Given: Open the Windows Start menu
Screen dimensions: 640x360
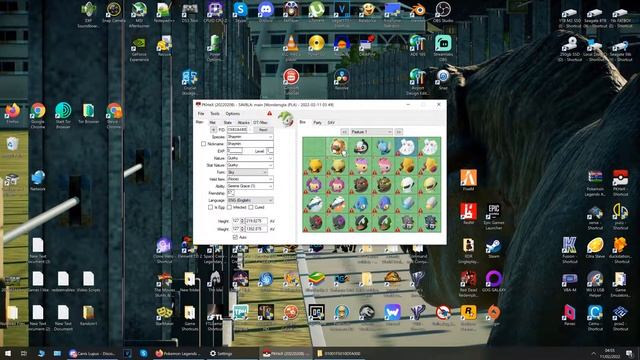Looking at the screenshot, I should (8, 353).
